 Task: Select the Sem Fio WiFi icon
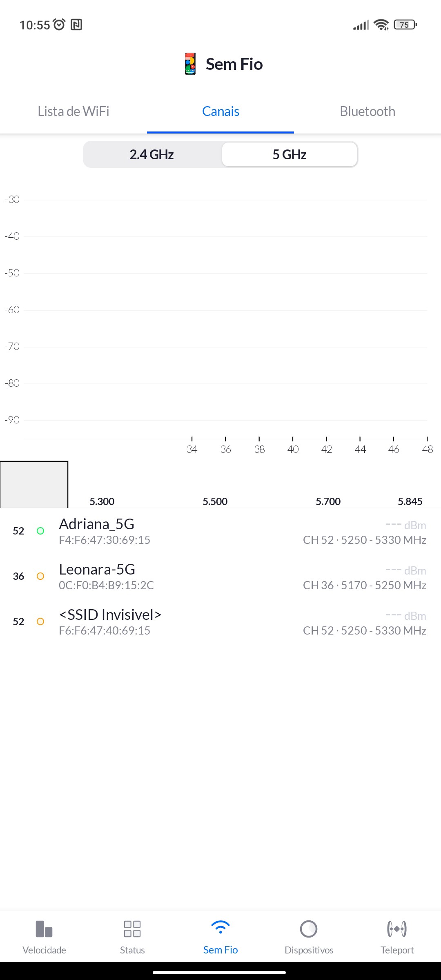click(x=220, y=928)
